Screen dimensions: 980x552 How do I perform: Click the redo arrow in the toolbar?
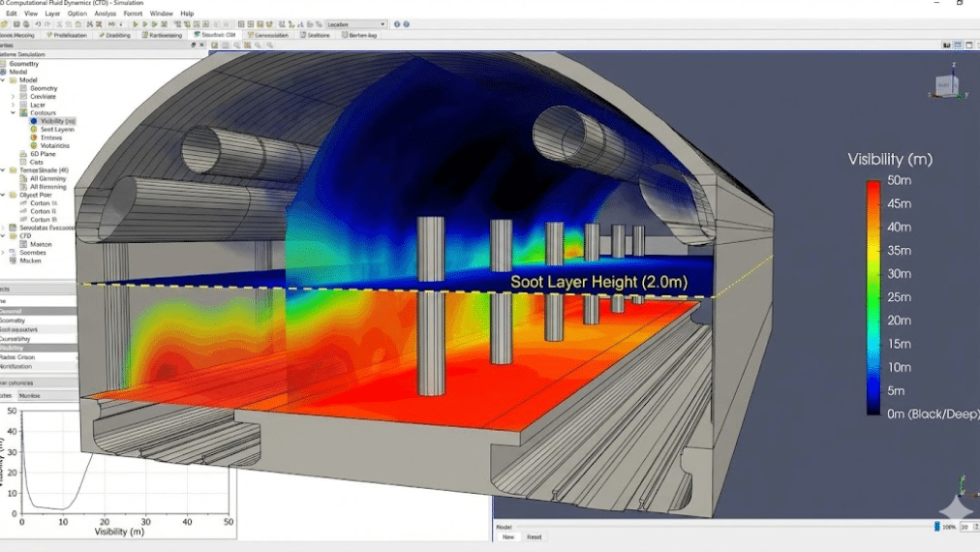click(47, 24)
